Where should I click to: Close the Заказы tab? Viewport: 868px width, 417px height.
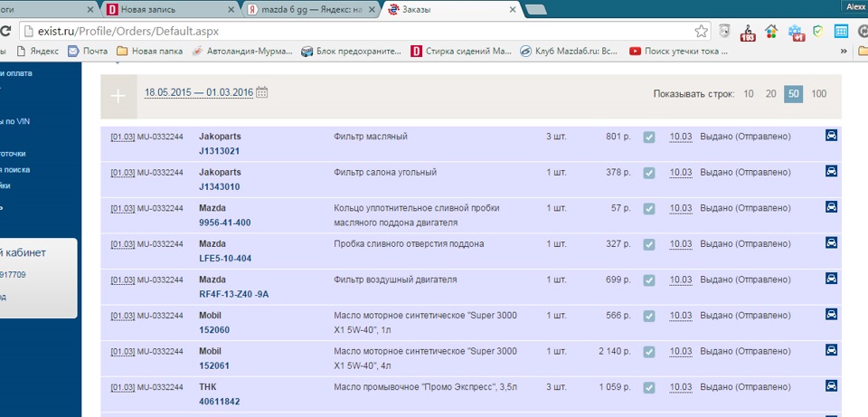pos(513,9)
